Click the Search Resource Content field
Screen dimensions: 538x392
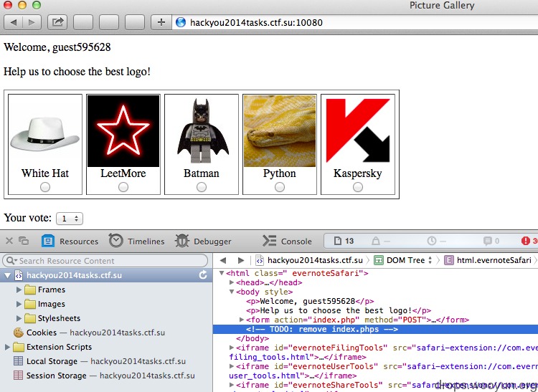coord(105,261)
